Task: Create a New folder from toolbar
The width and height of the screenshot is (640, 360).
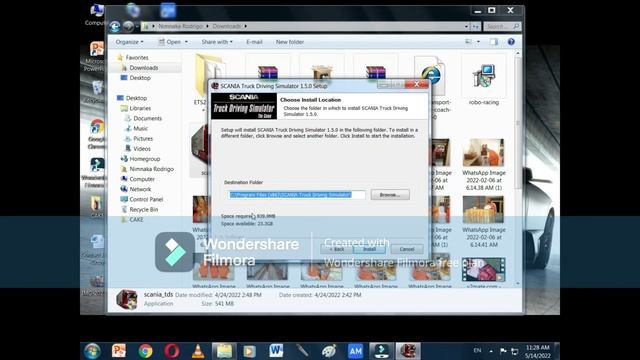Action: pos(289,42)
